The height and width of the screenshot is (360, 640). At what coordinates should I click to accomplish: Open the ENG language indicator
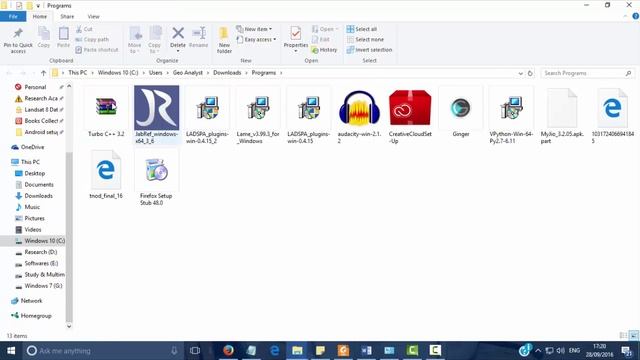pos(574,350)
